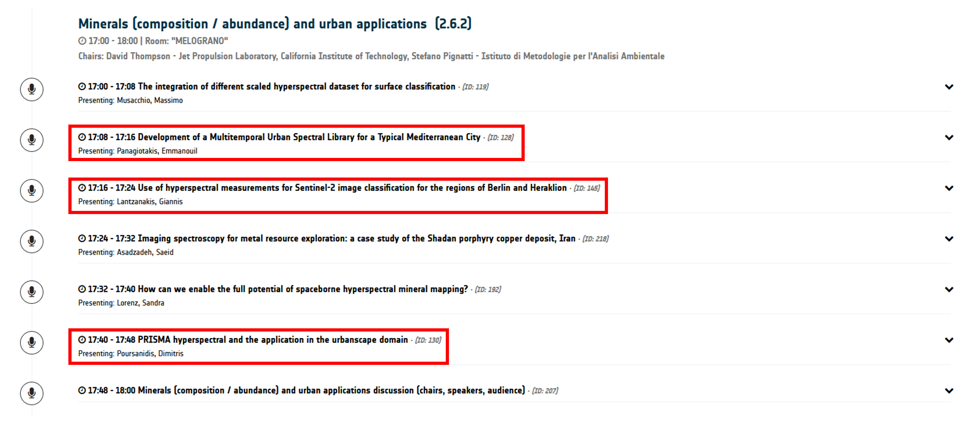Click clock icon beside session time 17:00 - 18:00
Image resolution: width=980 pixels, height=422 pixels.
tap(82, 41)
